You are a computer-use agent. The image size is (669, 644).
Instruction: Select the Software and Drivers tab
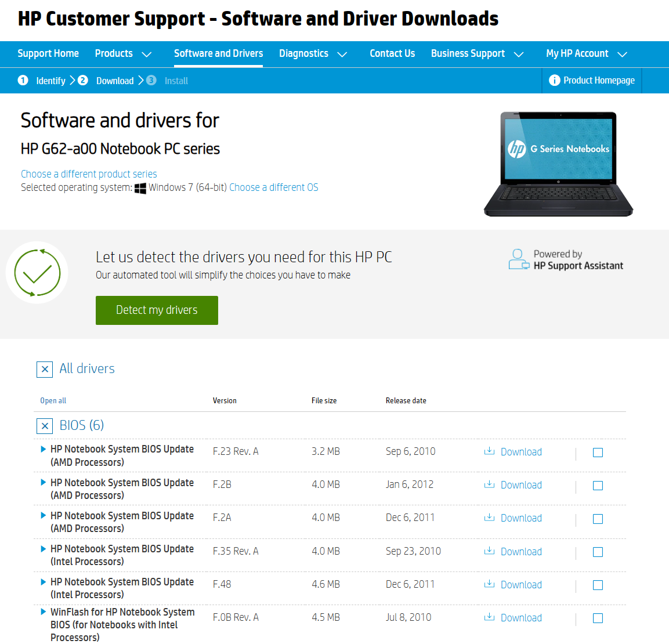[218, 54]
